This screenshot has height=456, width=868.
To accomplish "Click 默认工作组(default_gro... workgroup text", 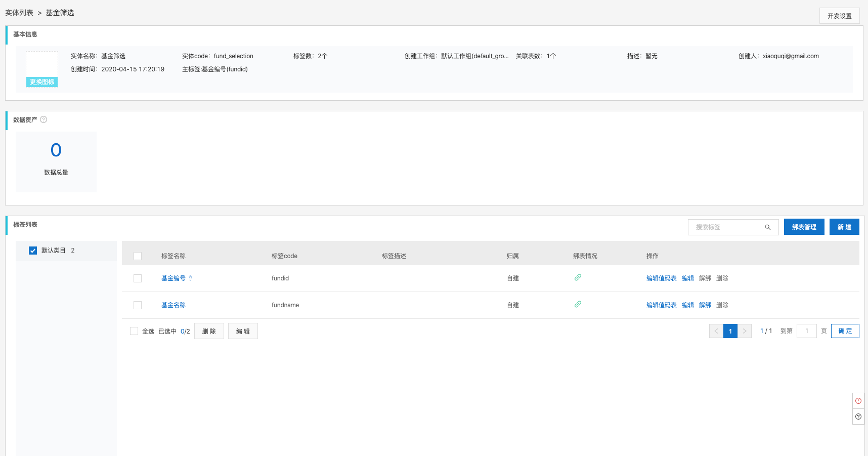I will [475, 56].
